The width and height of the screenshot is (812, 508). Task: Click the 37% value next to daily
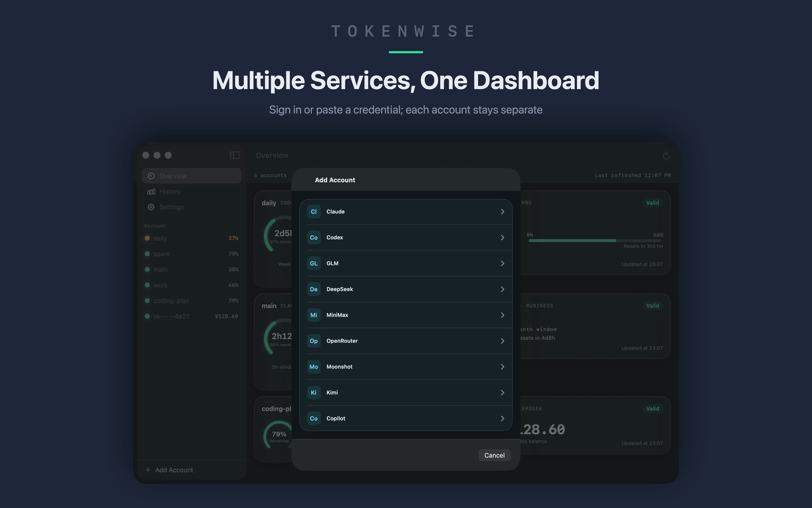pyautogui.click(x=233, y=238)
